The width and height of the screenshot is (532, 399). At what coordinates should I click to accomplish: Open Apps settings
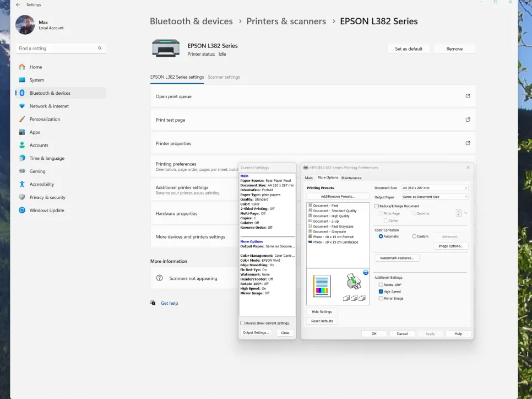(x=61, y=132)
